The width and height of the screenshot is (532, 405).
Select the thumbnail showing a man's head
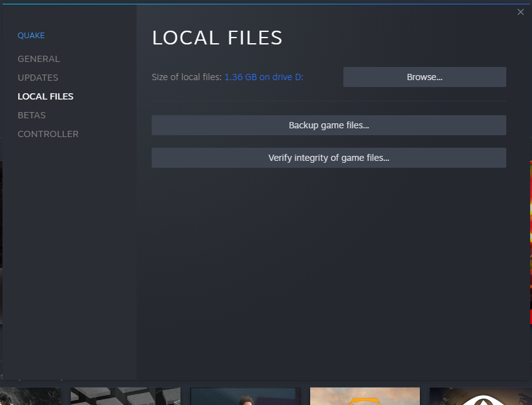[244, 396]
